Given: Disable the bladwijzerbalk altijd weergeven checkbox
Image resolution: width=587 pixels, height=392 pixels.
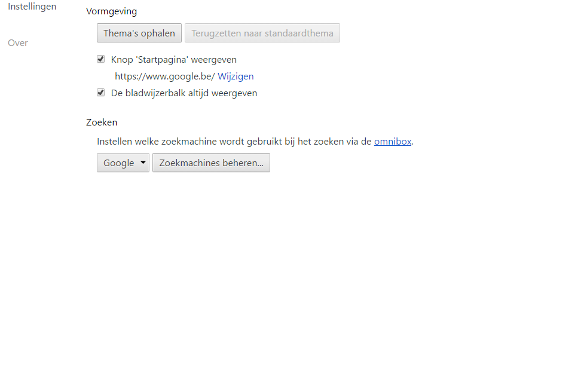Looking at the screenshot, I should [x=101, y=93].
